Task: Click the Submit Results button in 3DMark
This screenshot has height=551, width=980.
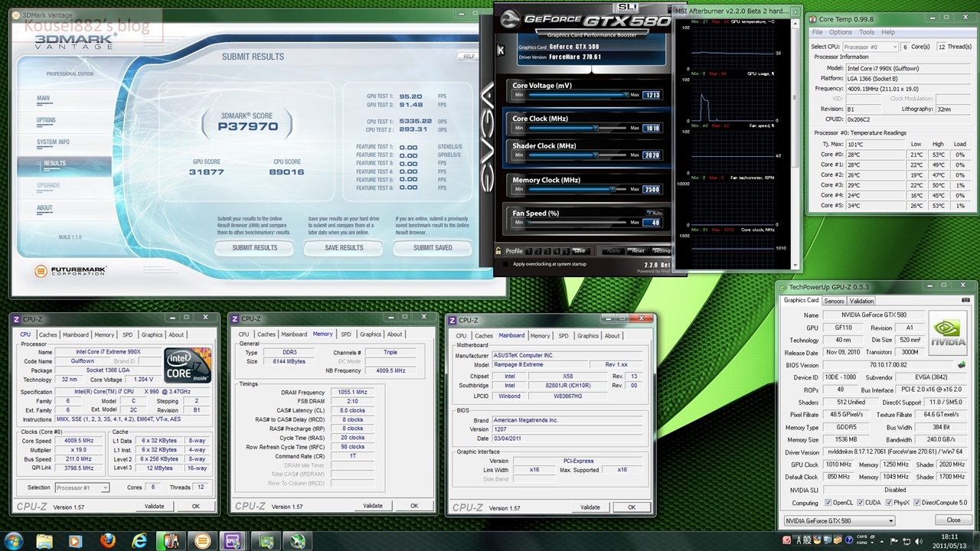Action: click(255, 248)
